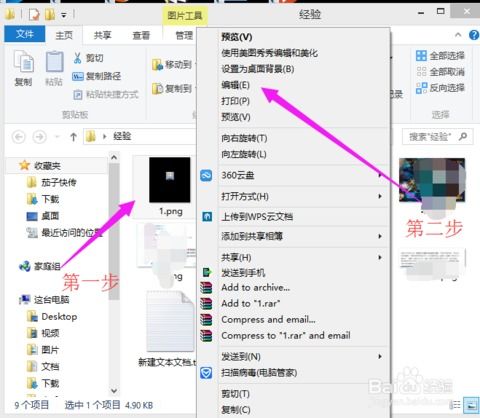
Task: Choose 剪切(T) in the context menu
Action: 235,394
